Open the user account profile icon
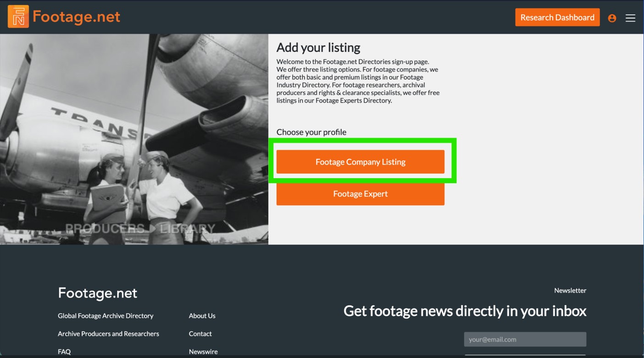Viewport: 644px width, 358px height. [x=612, y=18]
